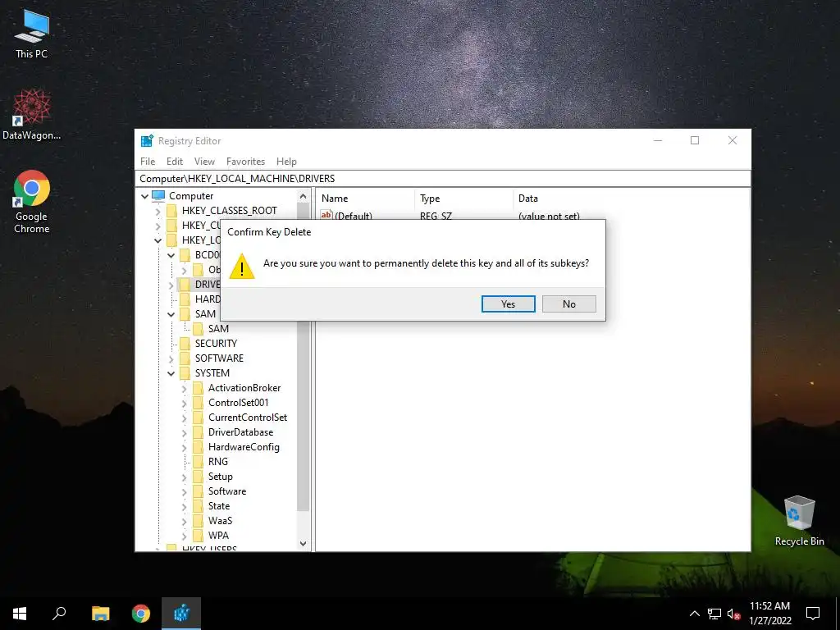Open File Explorer from the taskbar
Viewport: 840px width, 630px height.
tap(101, 614)
